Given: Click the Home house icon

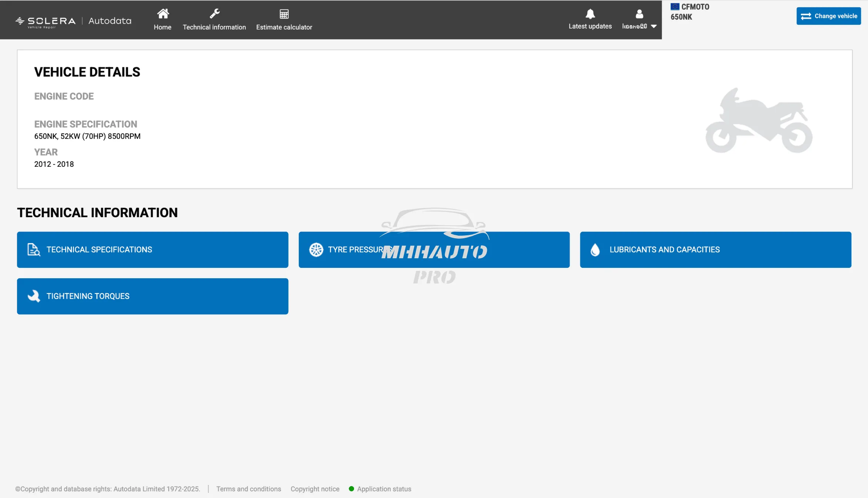Looking at the screenshot, I should (x=163, y=14).
